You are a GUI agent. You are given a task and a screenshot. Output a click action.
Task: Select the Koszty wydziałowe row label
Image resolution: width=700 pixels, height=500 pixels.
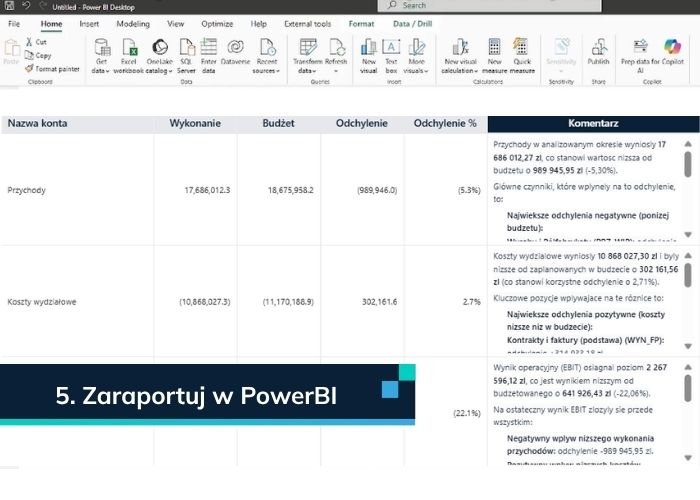[x=42, y=302]
